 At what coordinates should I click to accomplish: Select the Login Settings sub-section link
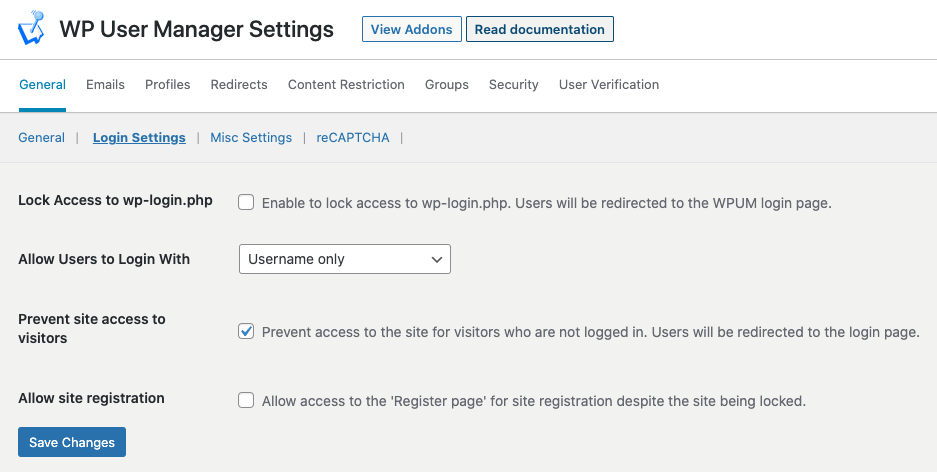[x=139, y=137]
